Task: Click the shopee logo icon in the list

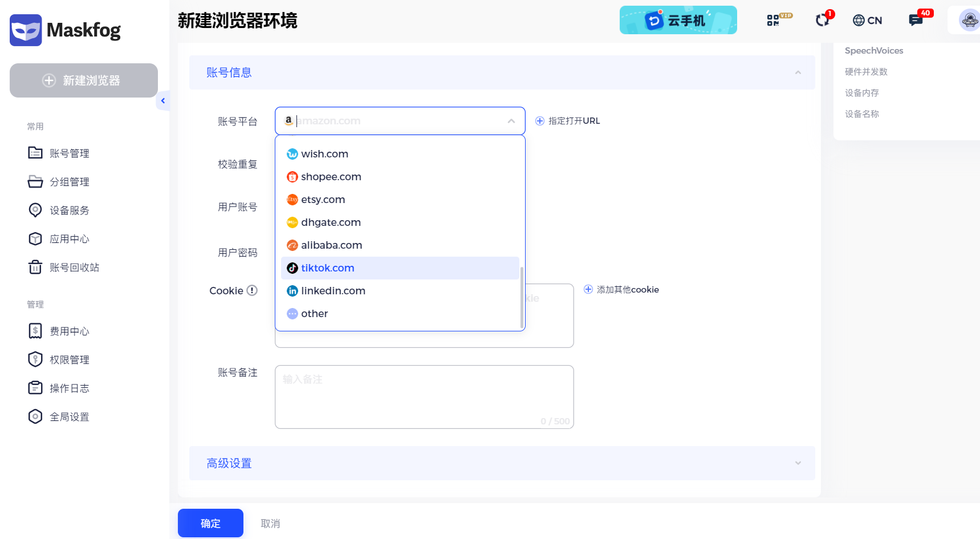Action: (x=292, y=177)
